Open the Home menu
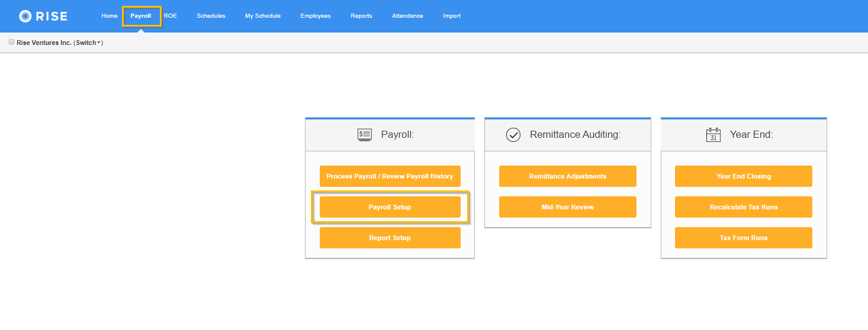868x330 pixels. pyautogui.click(x=110, y=16)
